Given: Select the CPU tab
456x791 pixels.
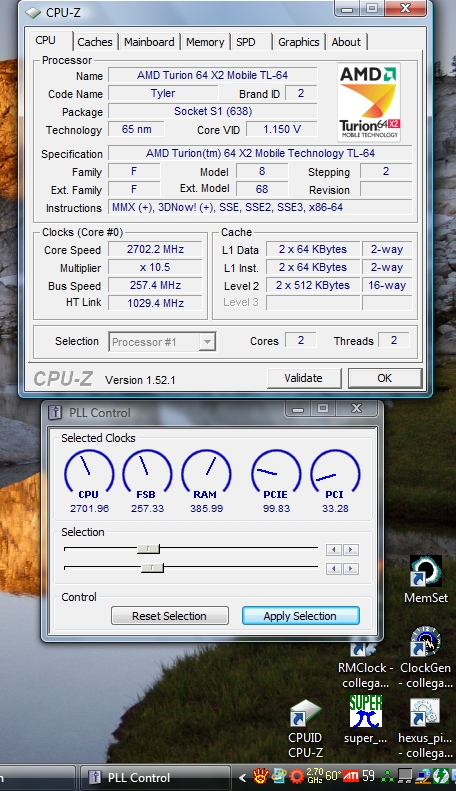Looking at the screenshot, I should click(x=45, y=40).
